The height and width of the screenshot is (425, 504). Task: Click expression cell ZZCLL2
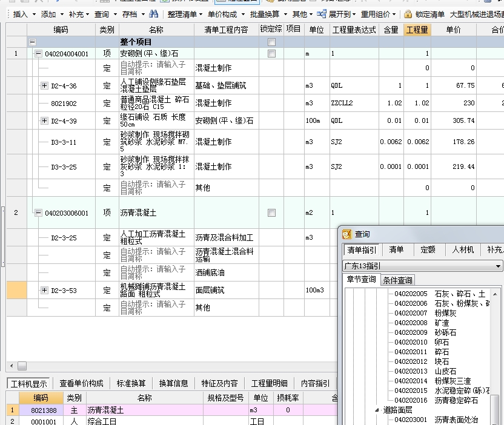tap(354, 103)
